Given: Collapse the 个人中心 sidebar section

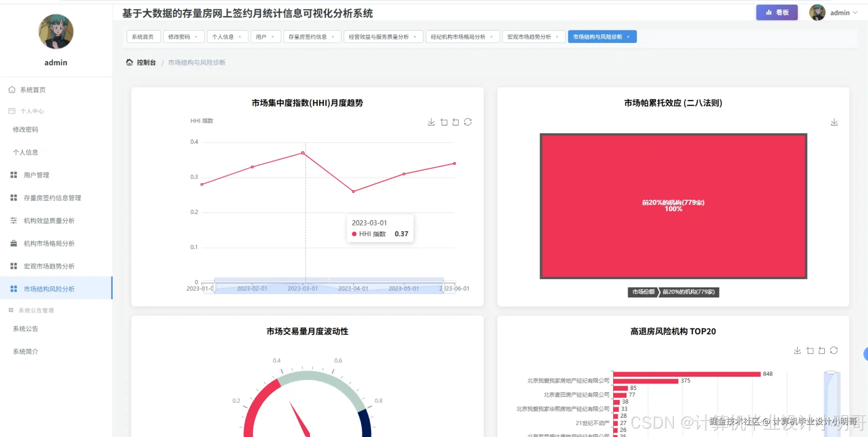Looking at the screenshot, I should [33, 111].
